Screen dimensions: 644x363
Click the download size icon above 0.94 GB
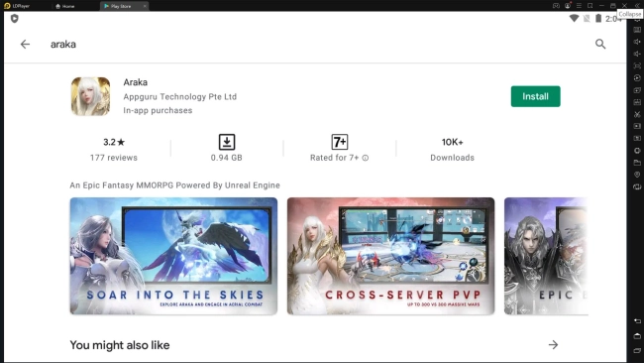pos(227,142)
